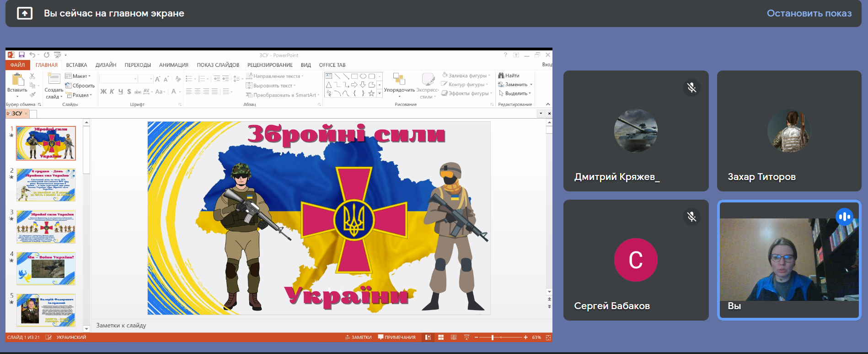This screenshot has width=868, height=354.
Task: Open the Макет layout dropdown
Action: pyautogui.click(x=78, y=76)
